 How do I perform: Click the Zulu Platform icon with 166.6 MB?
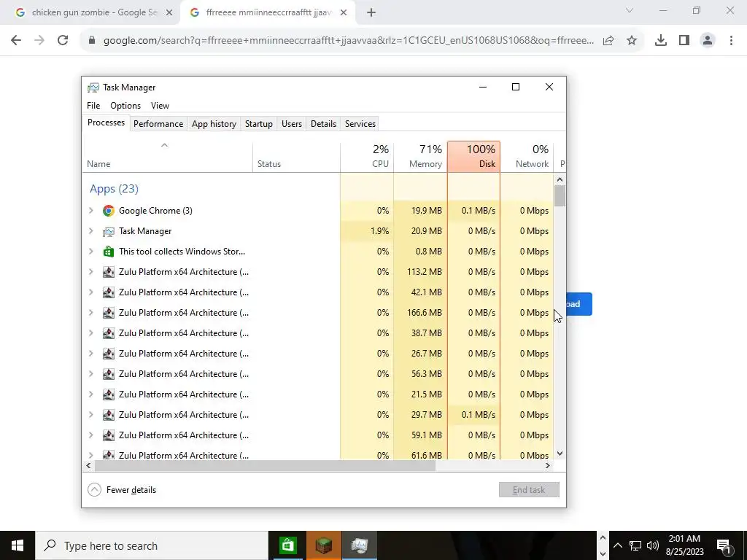pos(109,313)
